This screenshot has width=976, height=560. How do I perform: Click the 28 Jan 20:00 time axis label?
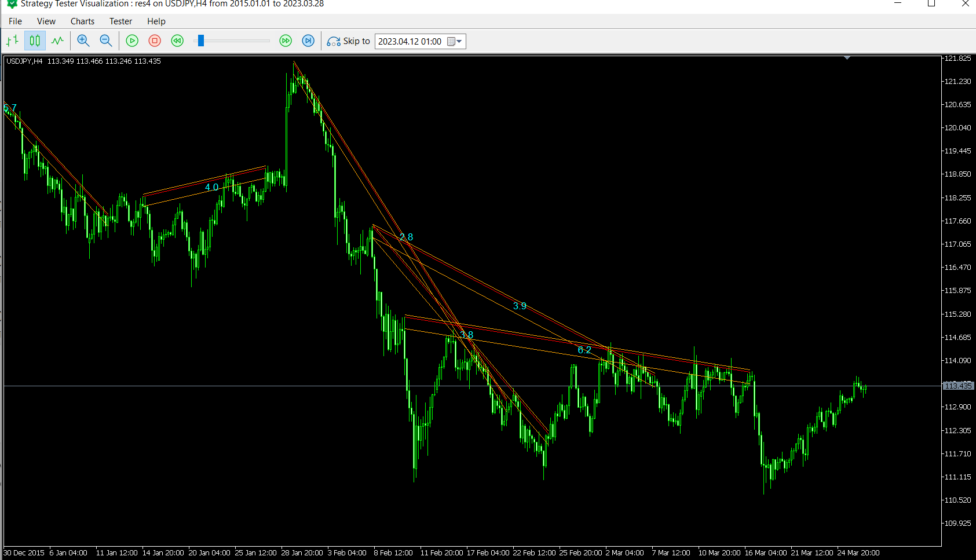click(x=302, y=553)
